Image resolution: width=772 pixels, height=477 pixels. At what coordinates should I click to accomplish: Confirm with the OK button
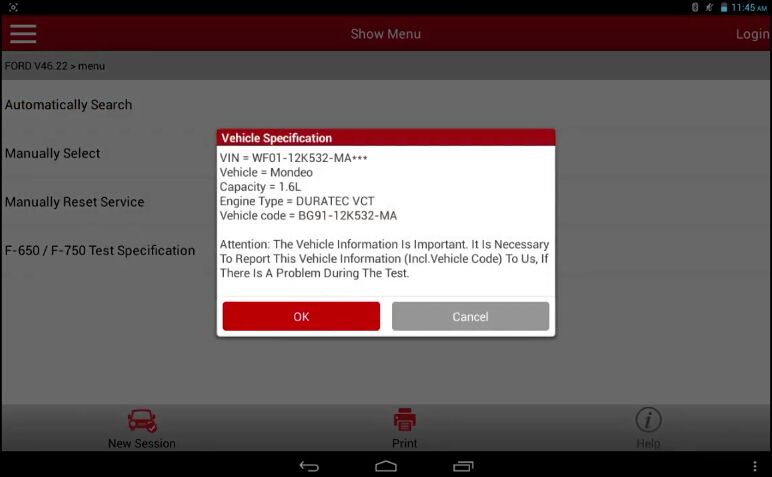click(x=301, y=316)
